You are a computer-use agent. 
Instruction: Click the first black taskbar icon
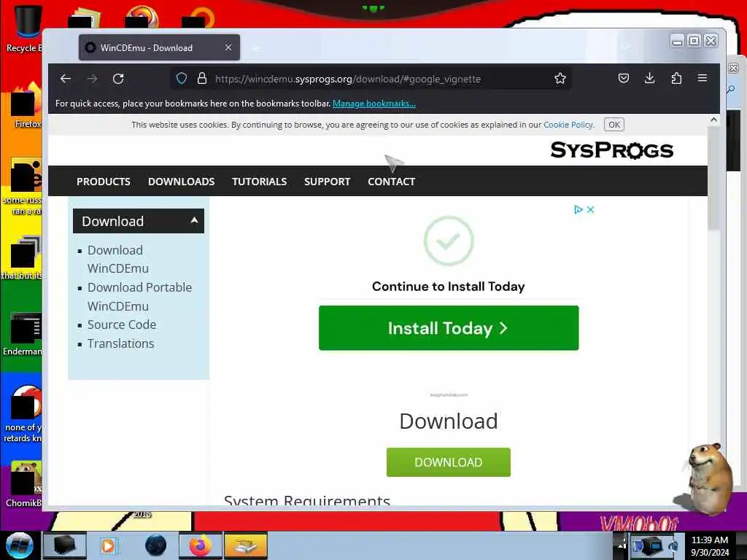(x=65, y=545)
